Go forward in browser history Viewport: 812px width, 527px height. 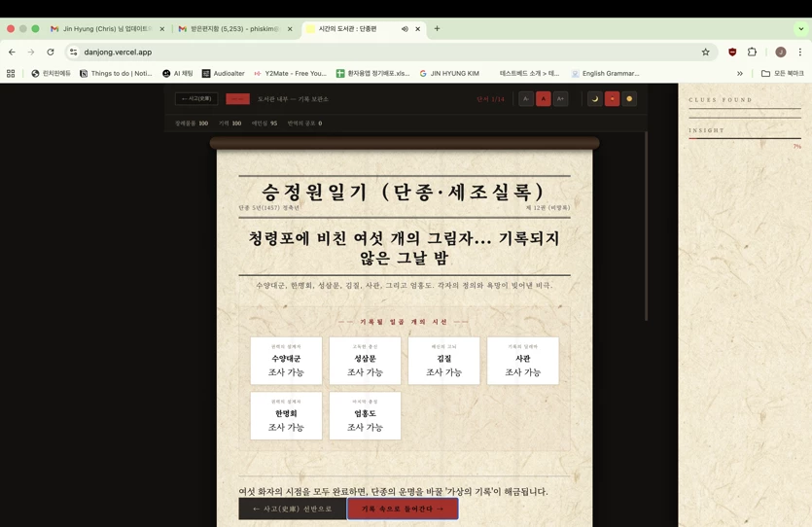[x=31, y=52]
